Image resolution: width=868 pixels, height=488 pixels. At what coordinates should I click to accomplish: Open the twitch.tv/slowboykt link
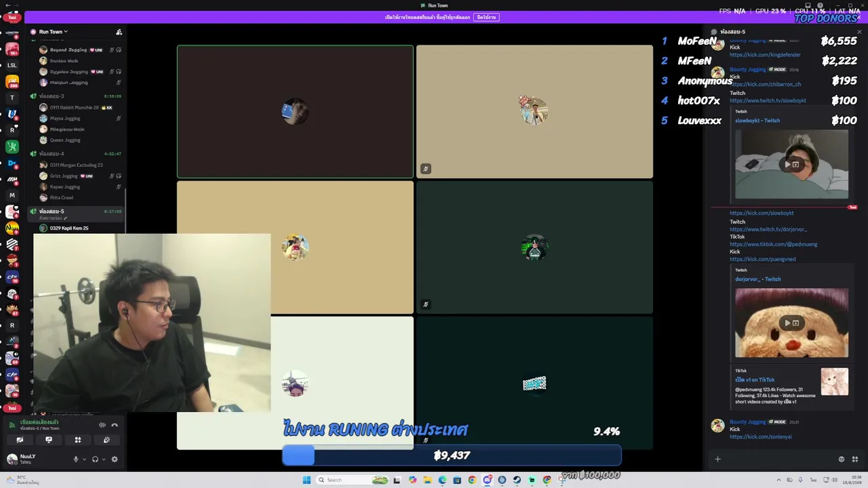(768, 101)
